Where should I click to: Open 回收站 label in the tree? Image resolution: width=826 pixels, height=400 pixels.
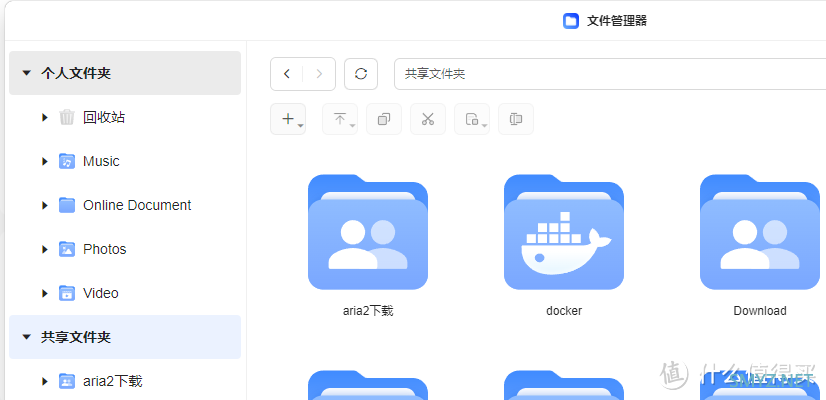tap(104, 117)
